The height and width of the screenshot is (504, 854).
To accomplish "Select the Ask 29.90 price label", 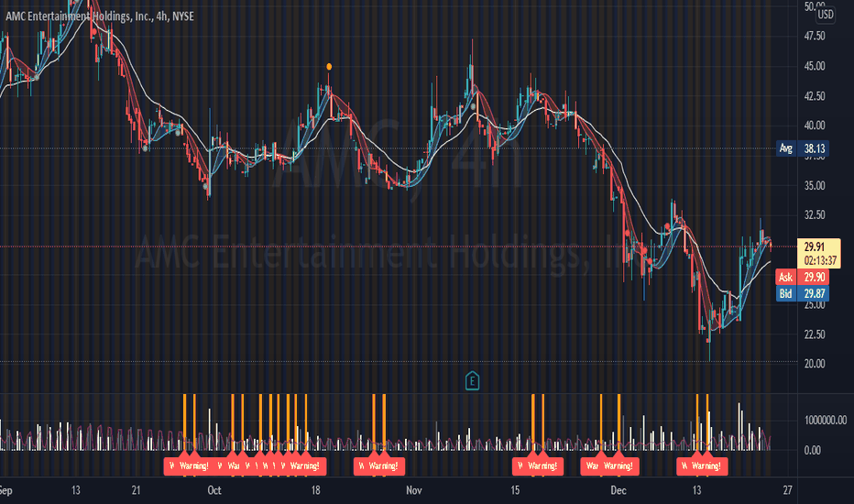I will point(803,277).
